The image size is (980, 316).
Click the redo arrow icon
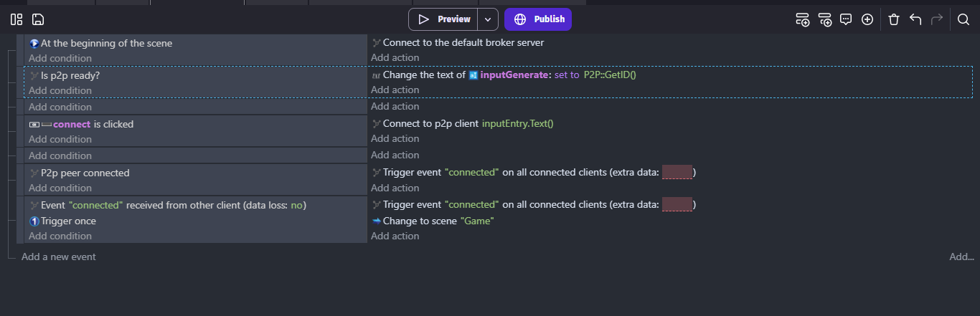pyautogui.click(x=937, y=19)
